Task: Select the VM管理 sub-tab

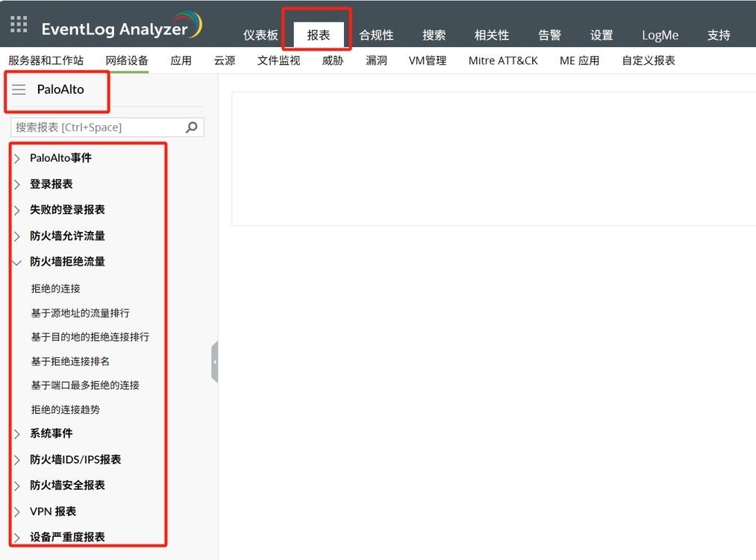Action: tap(428, 60)
